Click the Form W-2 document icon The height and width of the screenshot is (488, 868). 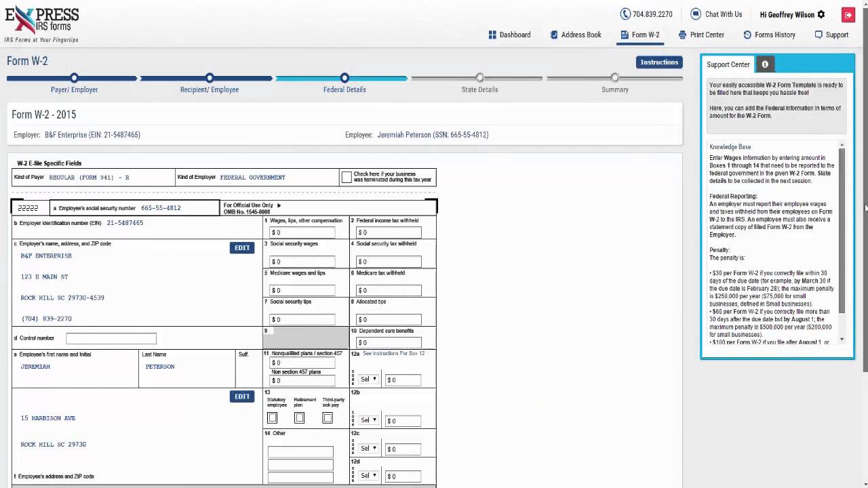(625, 35)
